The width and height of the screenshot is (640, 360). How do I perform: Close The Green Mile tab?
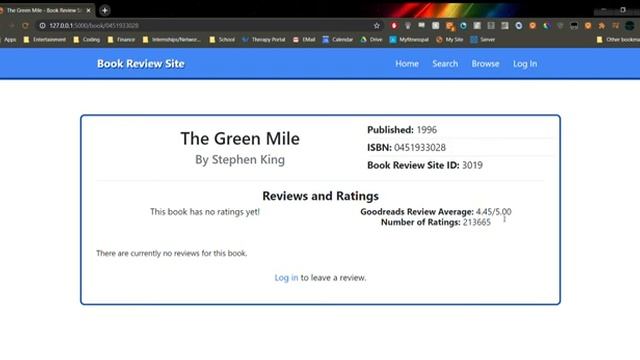coord(88,10)
